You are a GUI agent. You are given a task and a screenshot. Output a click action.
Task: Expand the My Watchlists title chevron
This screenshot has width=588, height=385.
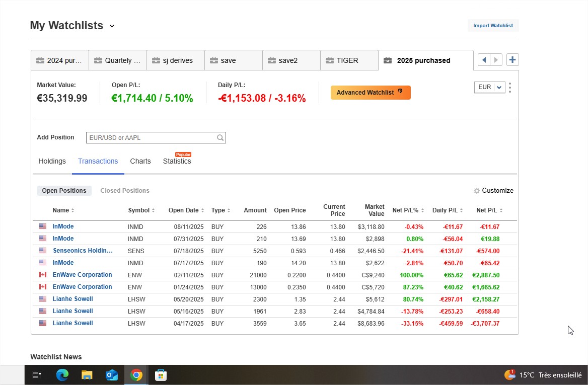[x=111, y=26]
